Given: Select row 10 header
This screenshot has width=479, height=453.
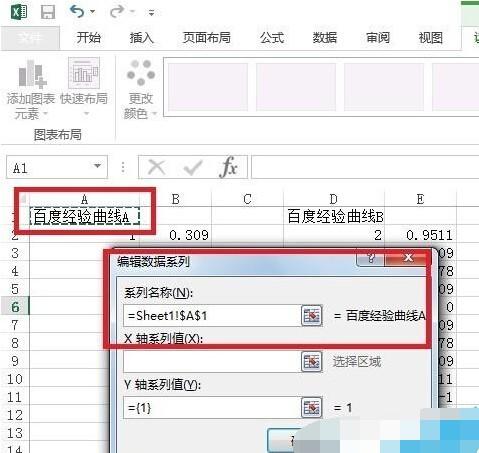Looking at the screenshot, I should [15, 379].
